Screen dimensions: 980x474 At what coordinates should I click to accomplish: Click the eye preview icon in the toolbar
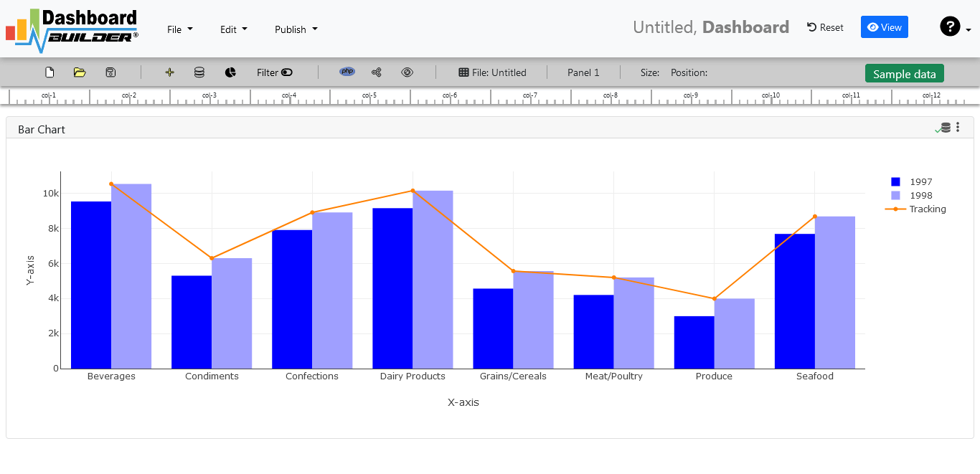click(407, 72)
